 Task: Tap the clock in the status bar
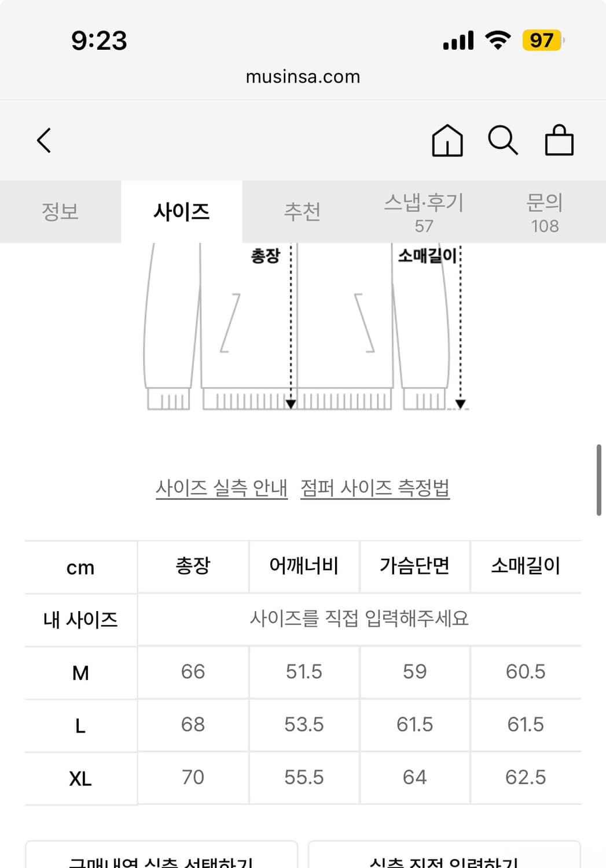(99, 41)
